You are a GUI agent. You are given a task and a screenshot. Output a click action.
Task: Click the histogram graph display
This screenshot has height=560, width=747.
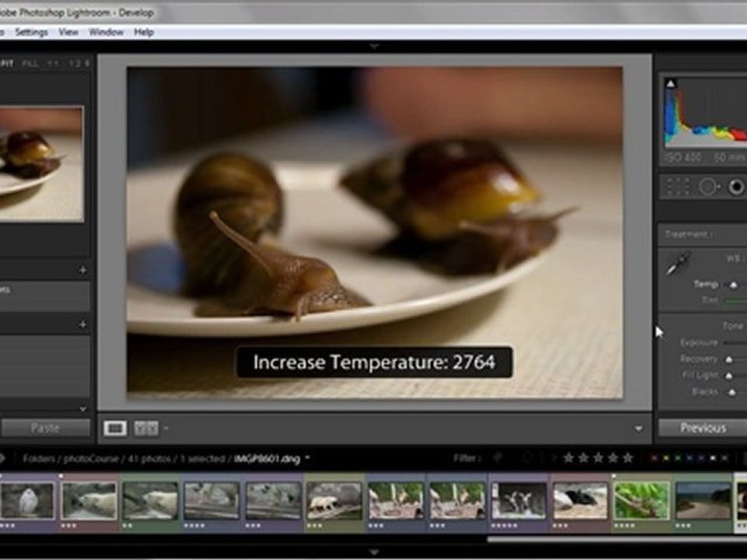coord(706,112)
